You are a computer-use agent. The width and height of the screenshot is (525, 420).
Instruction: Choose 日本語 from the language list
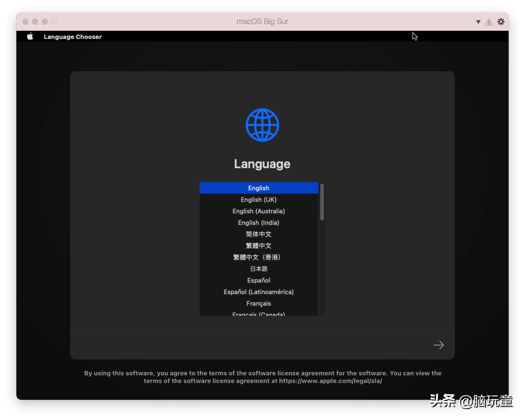pyautogui.click(x=258, y=269)
